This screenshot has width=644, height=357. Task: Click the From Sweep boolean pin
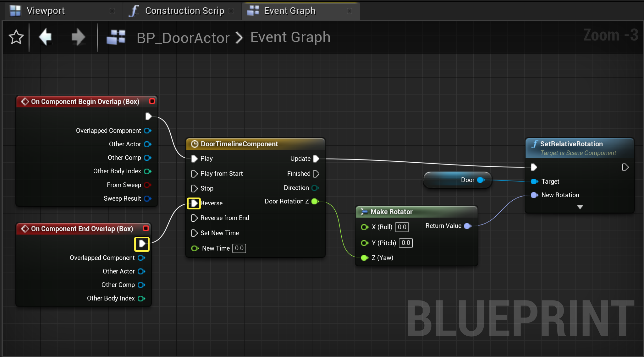tap(147, 185)
